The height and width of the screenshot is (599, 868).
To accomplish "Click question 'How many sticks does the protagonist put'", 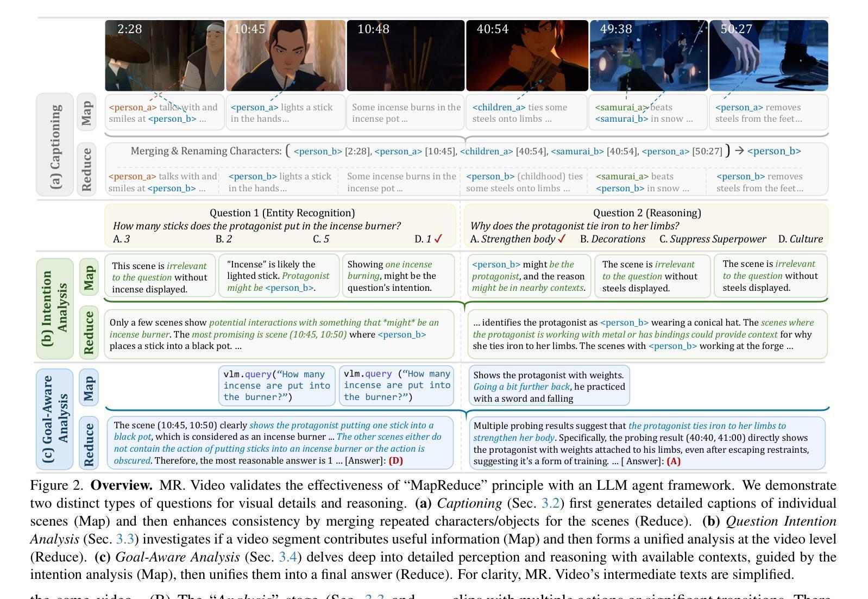I will pyautogui.click(x=257, y=226).
